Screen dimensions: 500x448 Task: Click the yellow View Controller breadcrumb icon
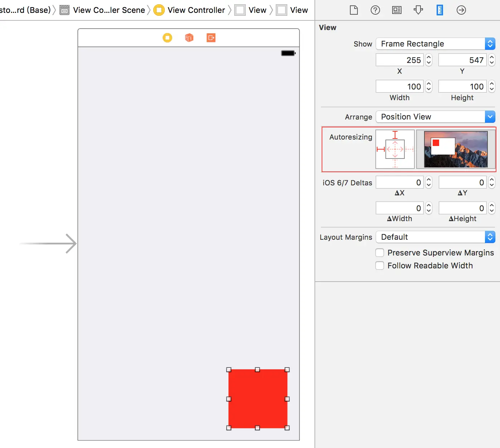point(159,10)
